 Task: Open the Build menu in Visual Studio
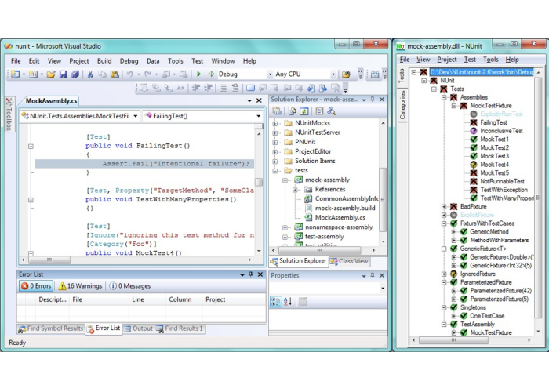(104, 61)
